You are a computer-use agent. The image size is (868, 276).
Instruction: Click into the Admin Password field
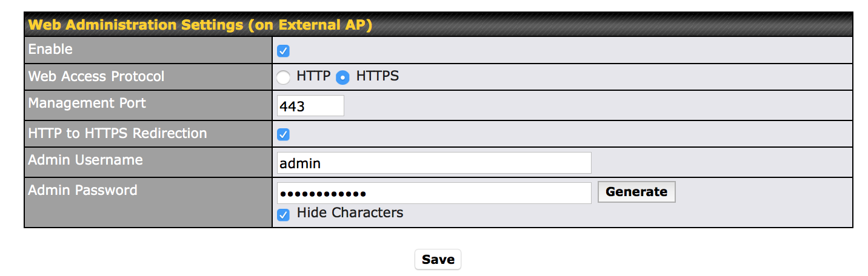tap(433, 193)
